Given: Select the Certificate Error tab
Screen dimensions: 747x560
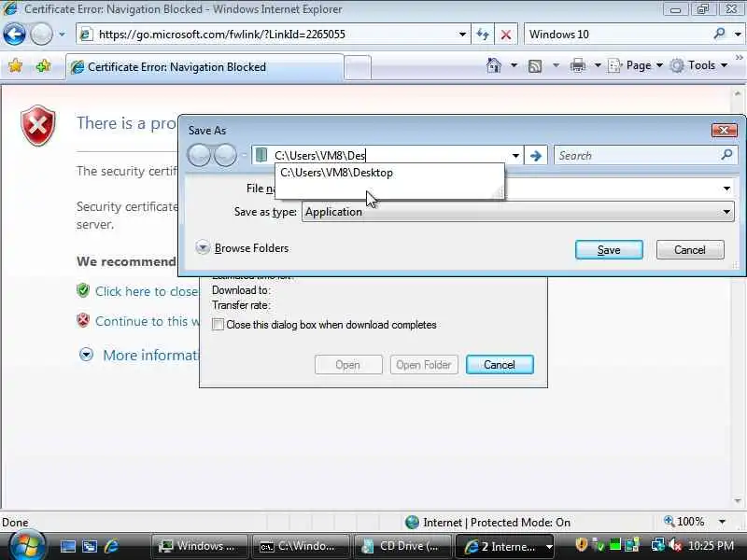Looking at the screenshot, I should coord(204,67).
